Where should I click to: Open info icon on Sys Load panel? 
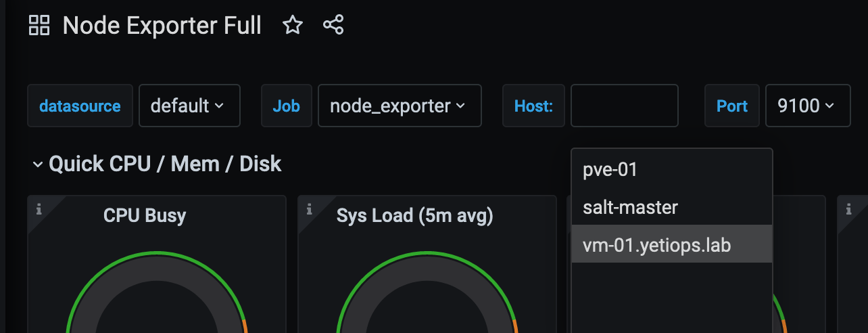309,209
